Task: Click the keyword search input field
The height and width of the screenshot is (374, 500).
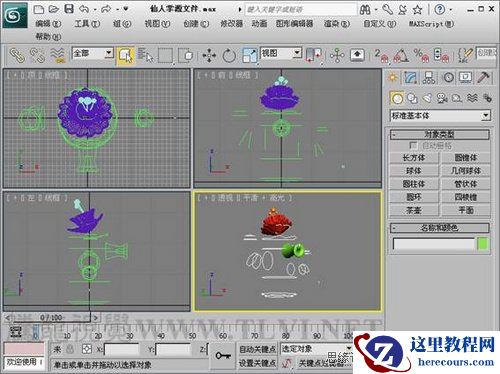Action: [301, 9]
